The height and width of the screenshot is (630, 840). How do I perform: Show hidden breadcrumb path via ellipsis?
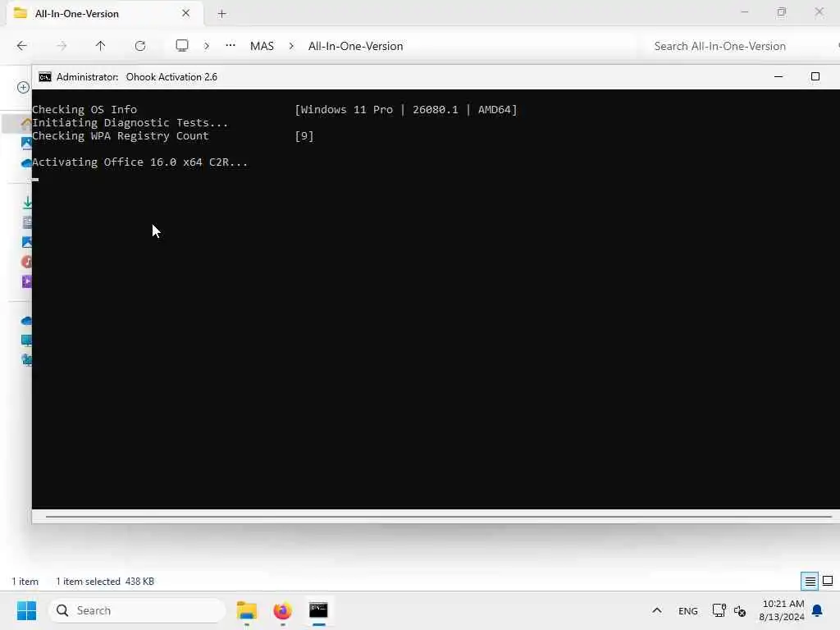click(x=231, y=46)
